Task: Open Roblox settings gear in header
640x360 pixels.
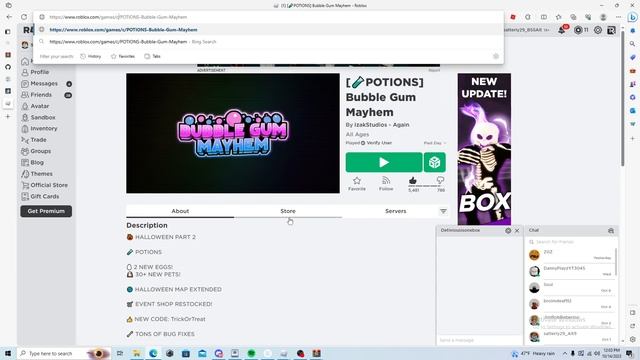Action: point(598,30)
